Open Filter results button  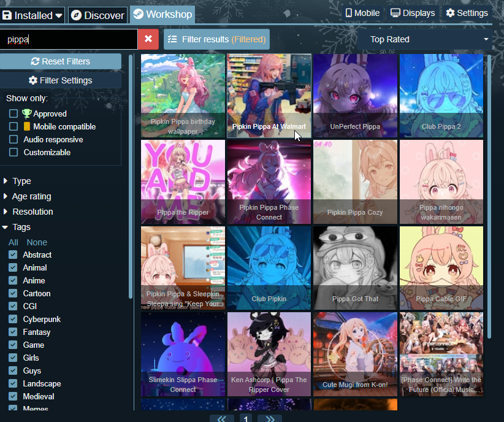point(216,39)
